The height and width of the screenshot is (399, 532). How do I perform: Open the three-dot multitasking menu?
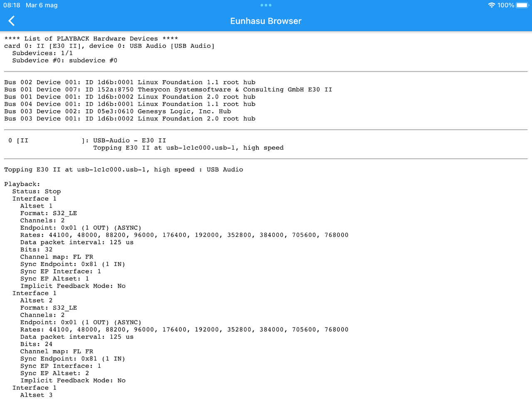(x=266, y=5)
